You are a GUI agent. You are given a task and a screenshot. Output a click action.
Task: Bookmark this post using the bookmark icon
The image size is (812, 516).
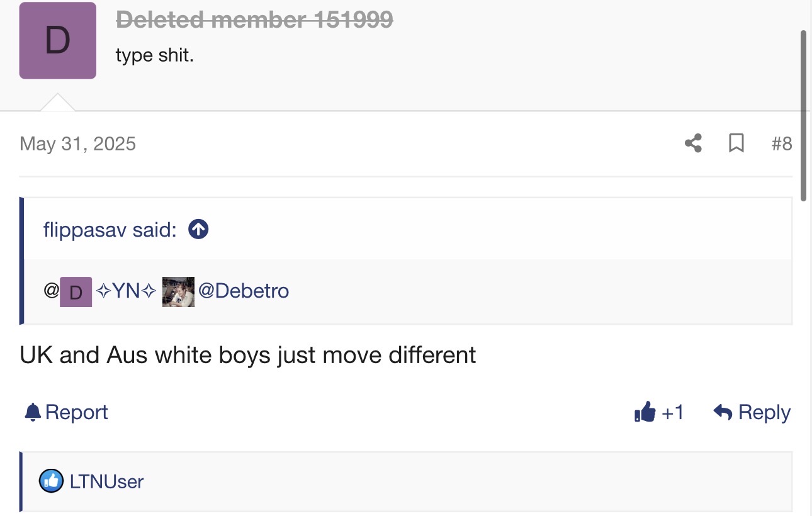(x=736, y=143)
